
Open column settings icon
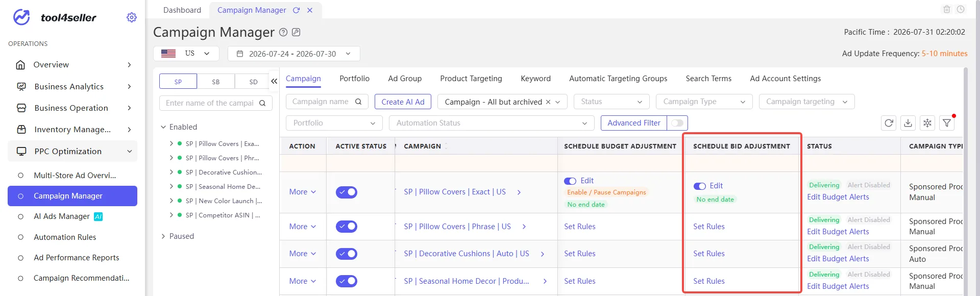point(927,123)
